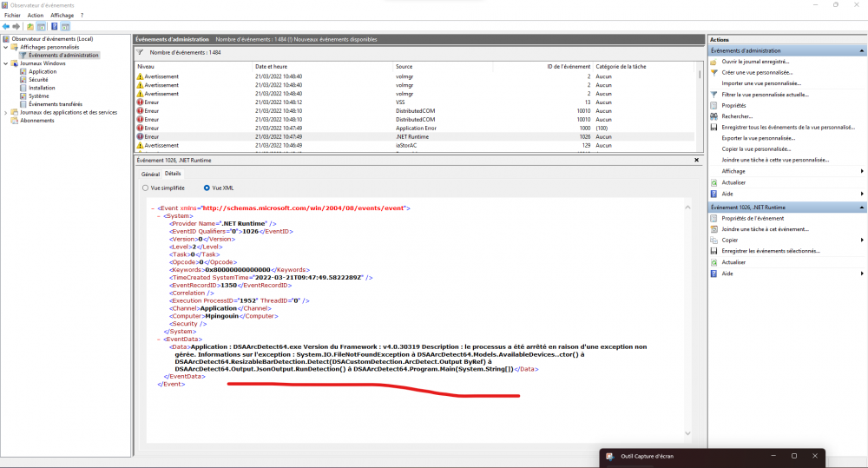Viewport: 868px width, 468px height.
Task: Switch to the 'Général' tab
Action: [150, 174]
